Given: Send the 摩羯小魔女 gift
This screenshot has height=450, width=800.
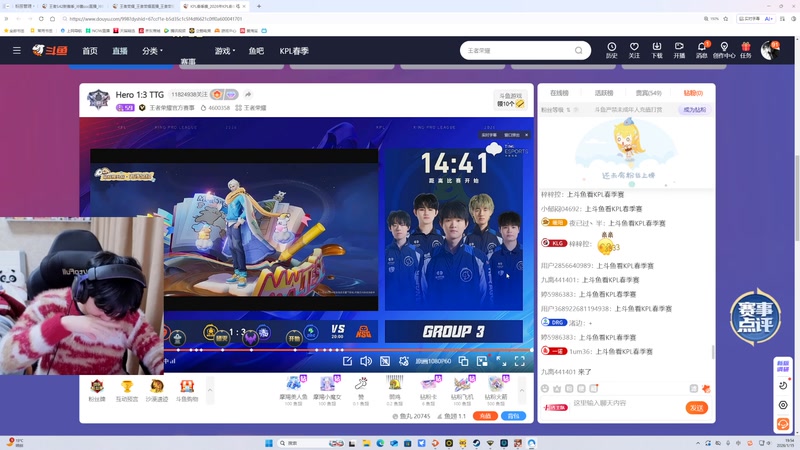Looking at the screenshot, I should [327, 390].
